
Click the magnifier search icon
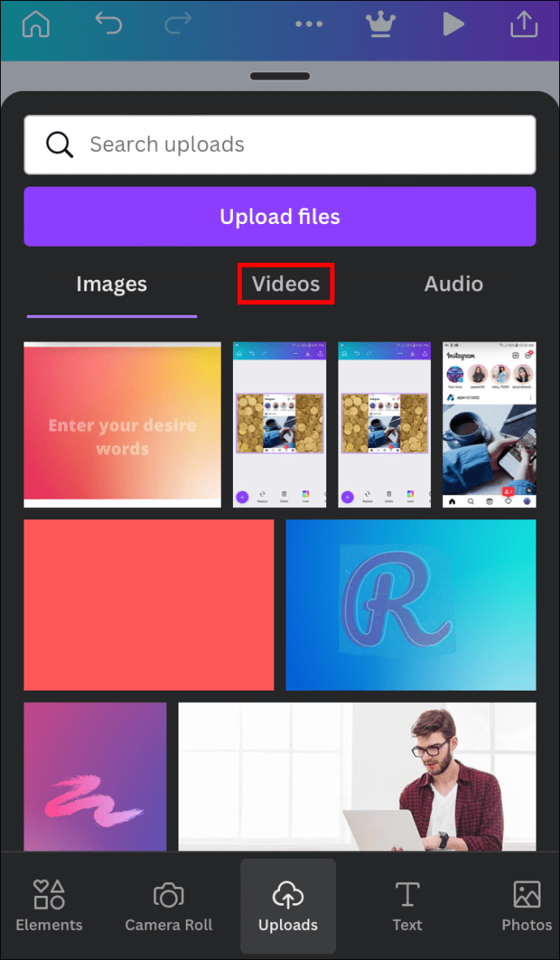pos(59,144)
